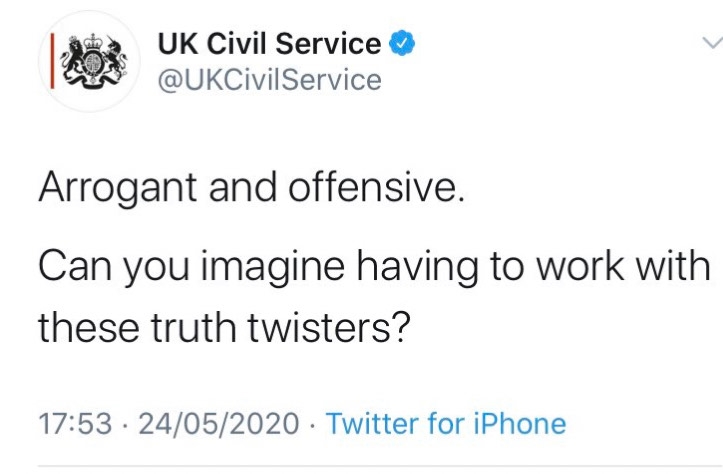Open the tweet options chevron menu
Image resolution: width=723 pixels, height=474 pixels.
(711, 43)
